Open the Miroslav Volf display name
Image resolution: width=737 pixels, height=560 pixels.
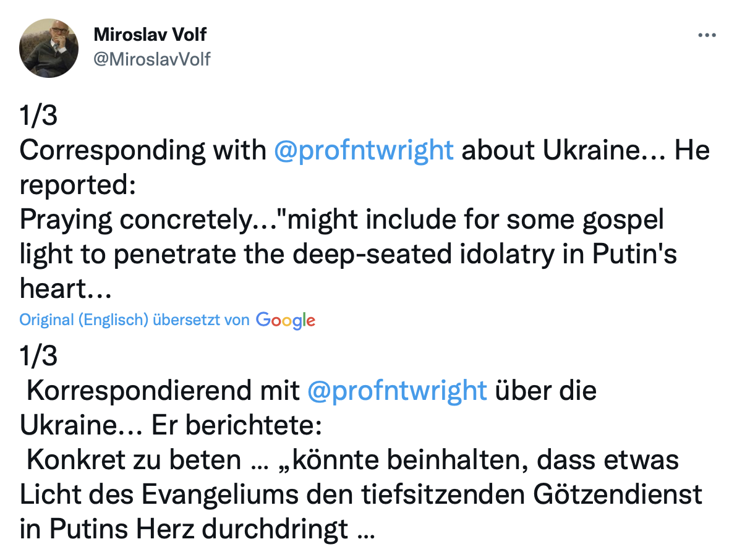coord(150,35)
